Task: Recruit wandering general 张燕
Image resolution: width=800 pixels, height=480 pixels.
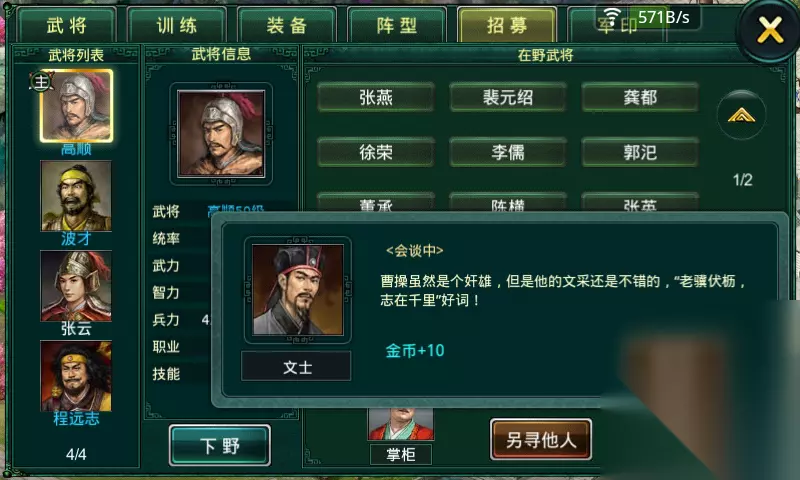Action: [x=376, y=97]
